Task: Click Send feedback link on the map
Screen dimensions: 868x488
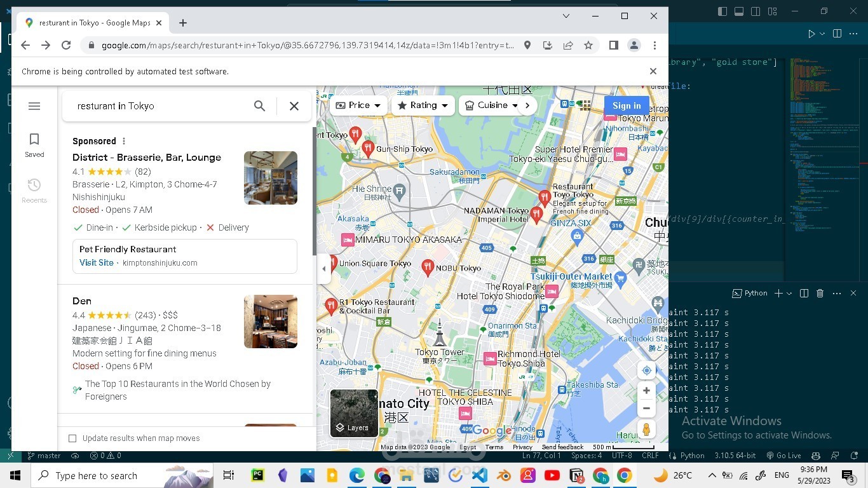Action: click(x=562, y=447)
